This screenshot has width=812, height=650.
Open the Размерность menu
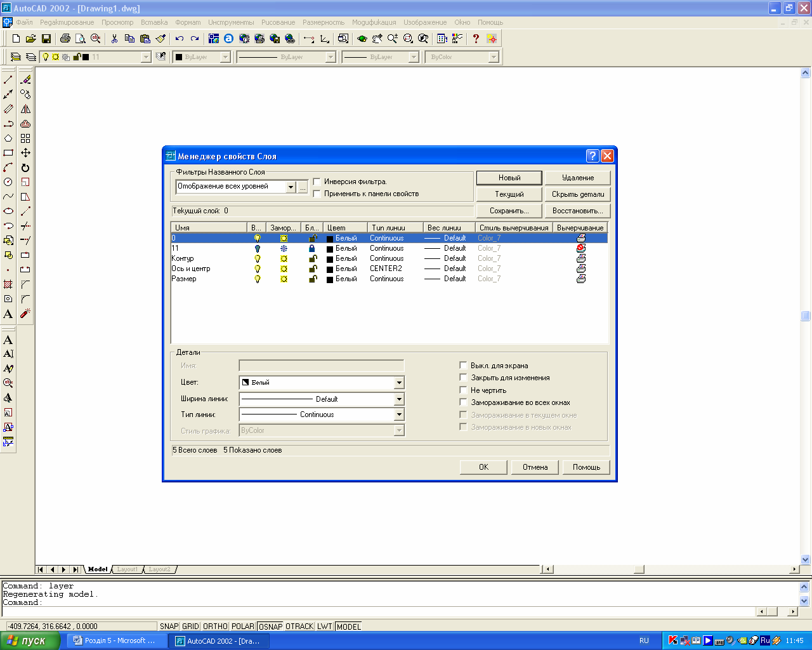[x=324, y=22]
